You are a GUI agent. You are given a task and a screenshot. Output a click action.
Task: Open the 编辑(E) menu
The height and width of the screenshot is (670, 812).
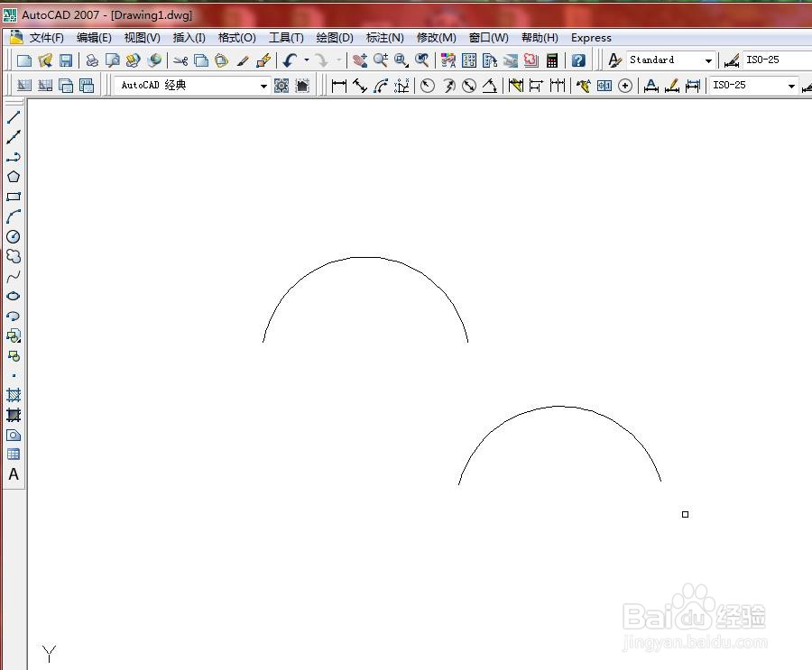94,38
